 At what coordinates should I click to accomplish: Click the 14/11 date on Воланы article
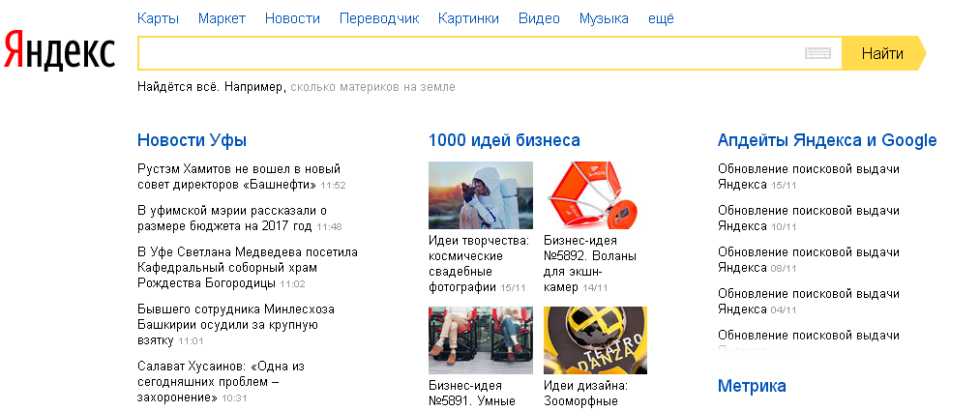tap(594, 287)
